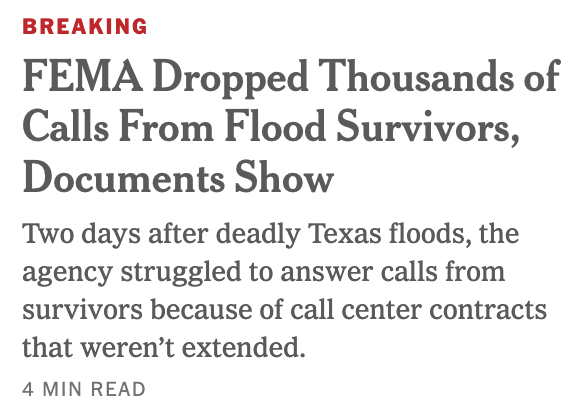Click the word survivors in summary paragraph

pyautogui.click(x=83, y=311)
